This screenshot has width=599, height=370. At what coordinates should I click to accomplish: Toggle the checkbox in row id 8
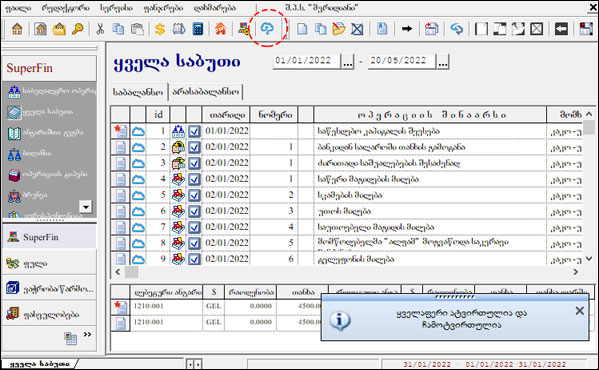click(x=194, y=244)
